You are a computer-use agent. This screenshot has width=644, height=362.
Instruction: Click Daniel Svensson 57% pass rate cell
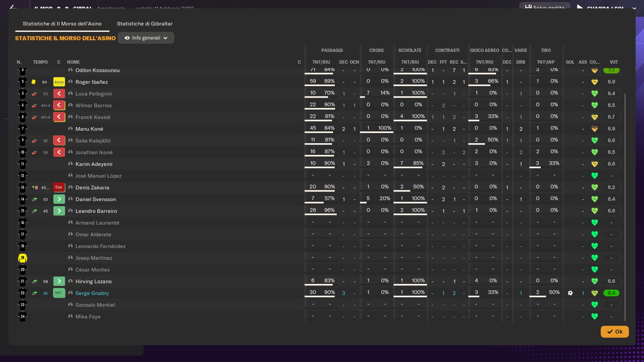pyautogui.click(x=329, y=198)
